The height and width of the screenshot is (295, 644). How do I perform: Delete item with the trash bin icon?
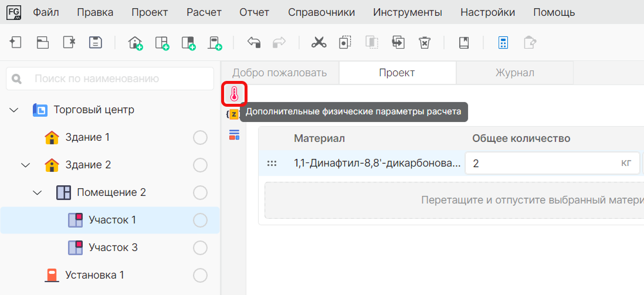[424, 42]
